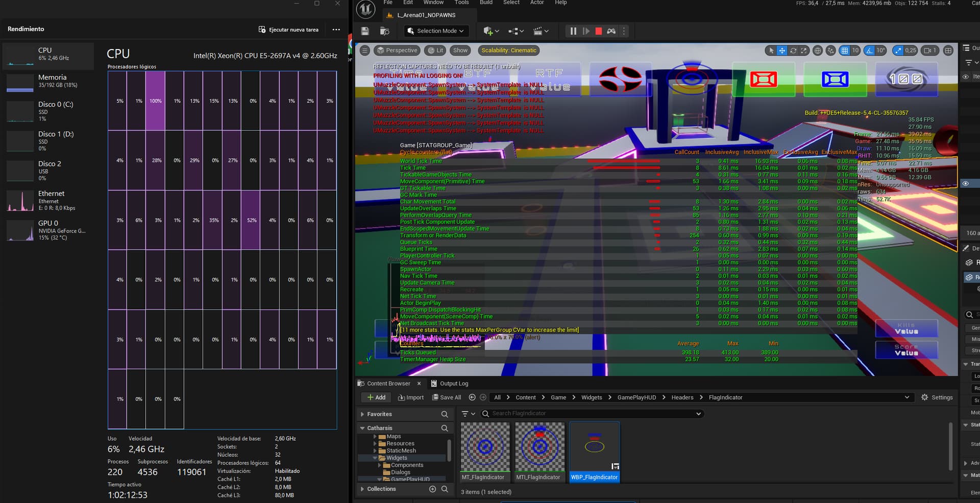Viewport: 980px width, 503px height.
Task: Choose the rotate gizmo tool
Action: pyautogui.click(x=793, y=51)
